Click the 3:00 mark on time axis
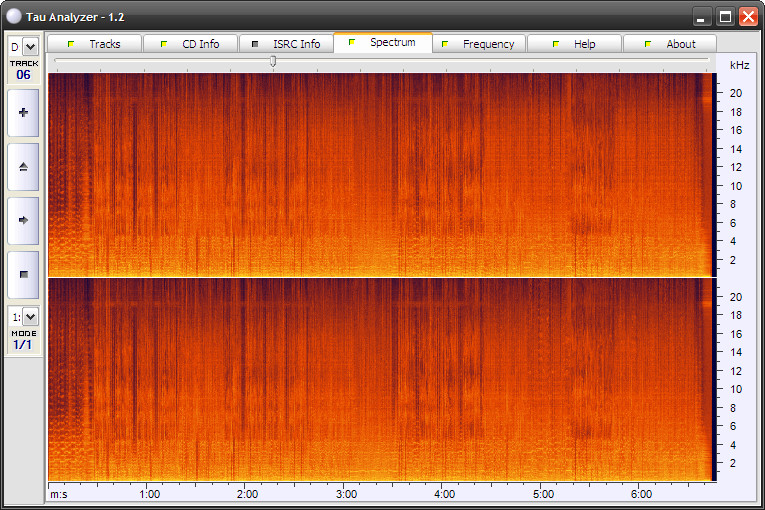This screenshot has height=510, width=765. coord(346,494)
